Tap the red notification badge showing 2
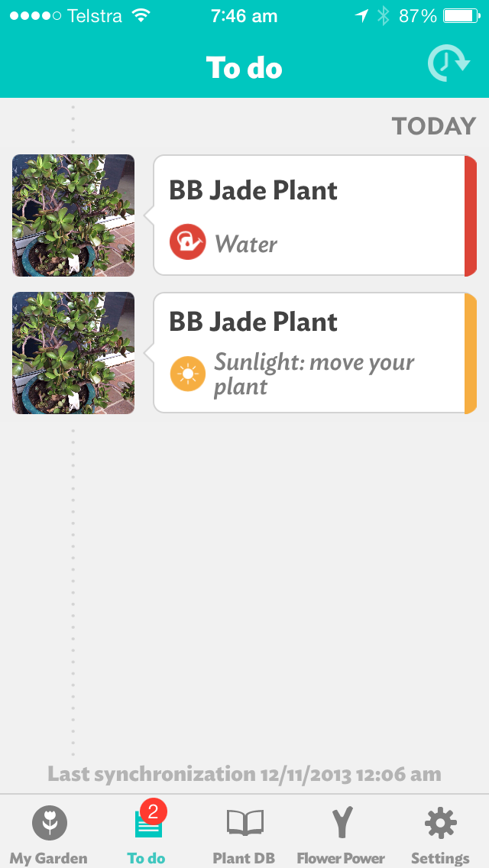This screenshot has width=489, height=868. [154, 811]
